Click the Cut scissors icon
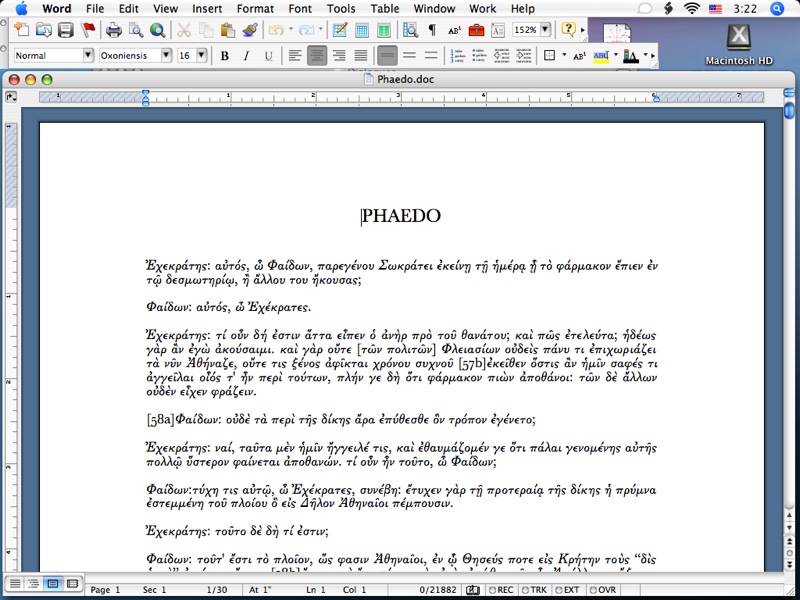The height and width of the screenshot is (600, 800). click(x=184, y=30)
